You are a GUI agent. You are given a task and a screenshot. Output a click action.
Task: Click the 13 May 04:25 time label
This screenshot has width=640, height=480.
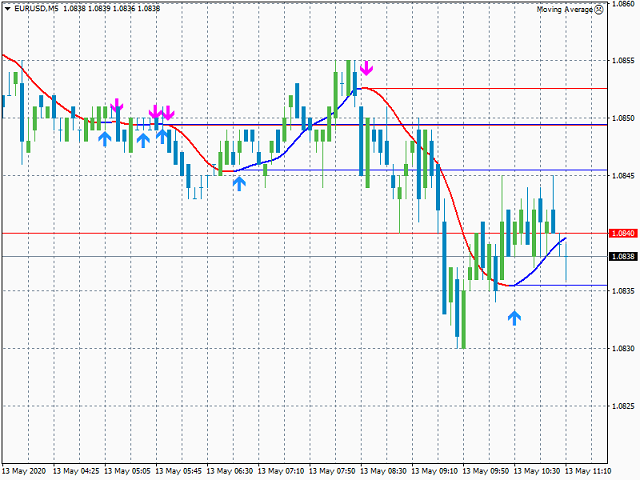[76, 471]
